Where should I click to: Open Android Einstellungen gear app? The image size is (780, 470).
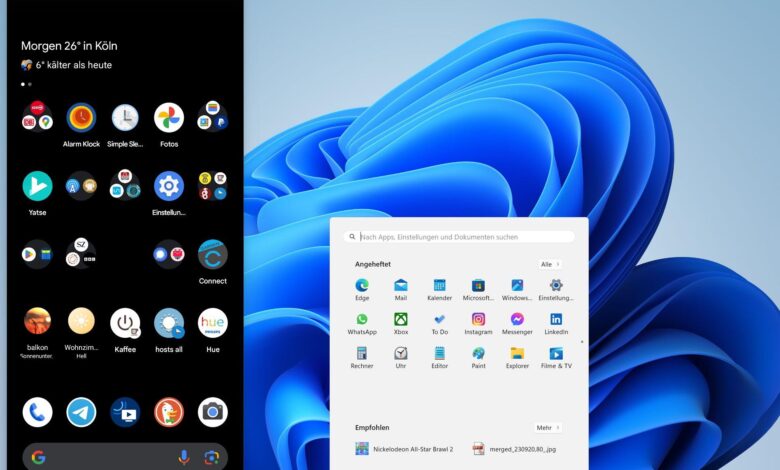click(x=169, y=186)
